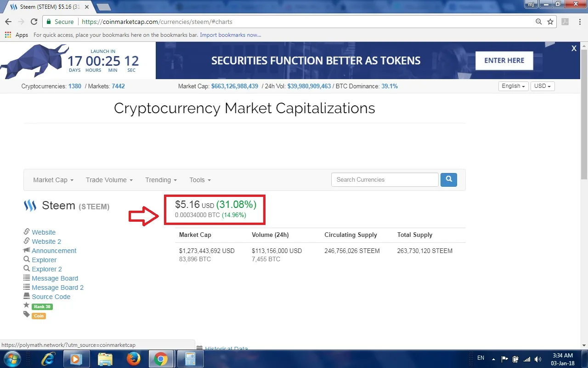Screen dimensions: 588x368
Task: Click the Rank 30 green badge
Action: pos(42,307)
